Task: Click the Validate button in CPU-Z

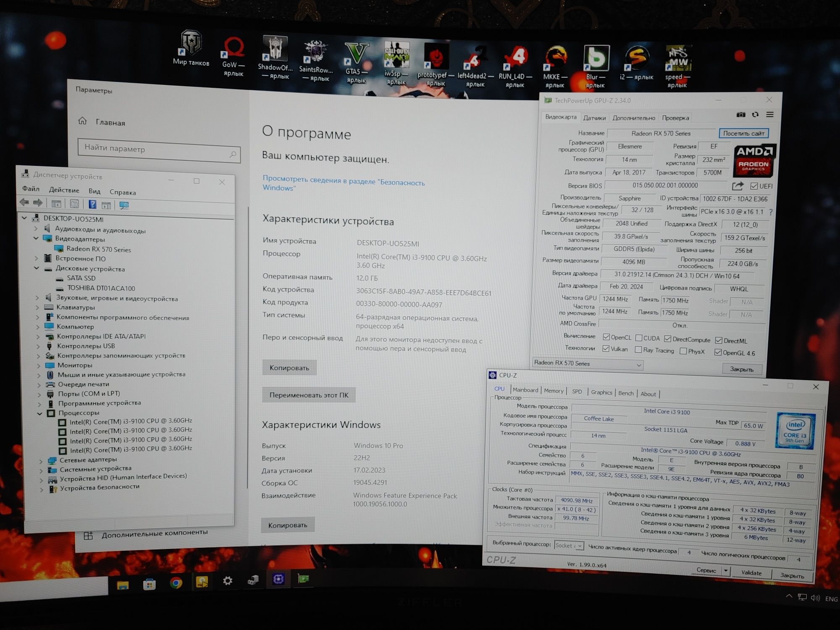Action: click(751, 573)
